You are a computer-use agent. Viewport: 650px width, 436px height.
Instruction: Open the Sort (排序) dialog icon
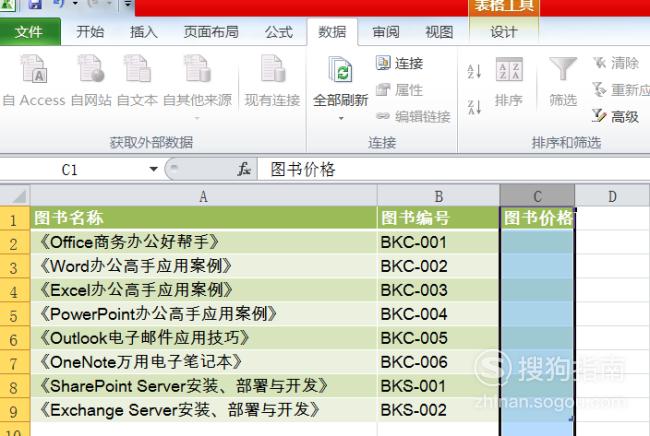click(x=509, y=69)
